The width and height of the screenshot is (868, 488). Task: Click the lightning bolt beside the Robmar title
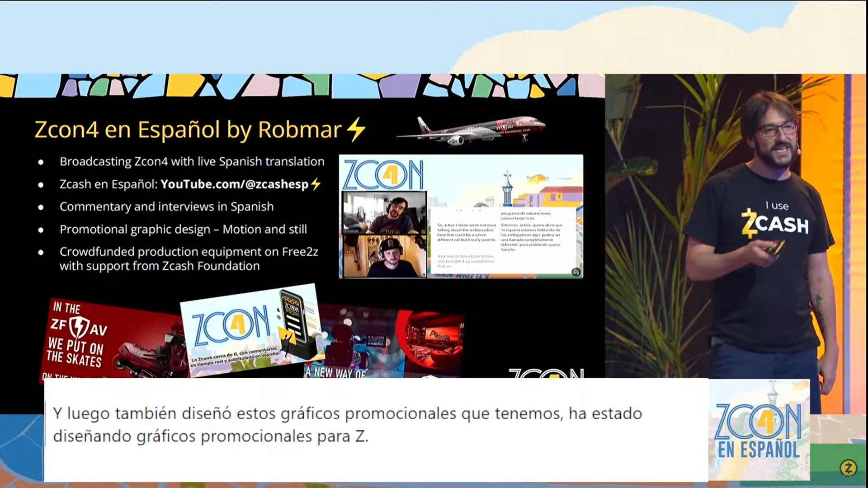point(357,129)
